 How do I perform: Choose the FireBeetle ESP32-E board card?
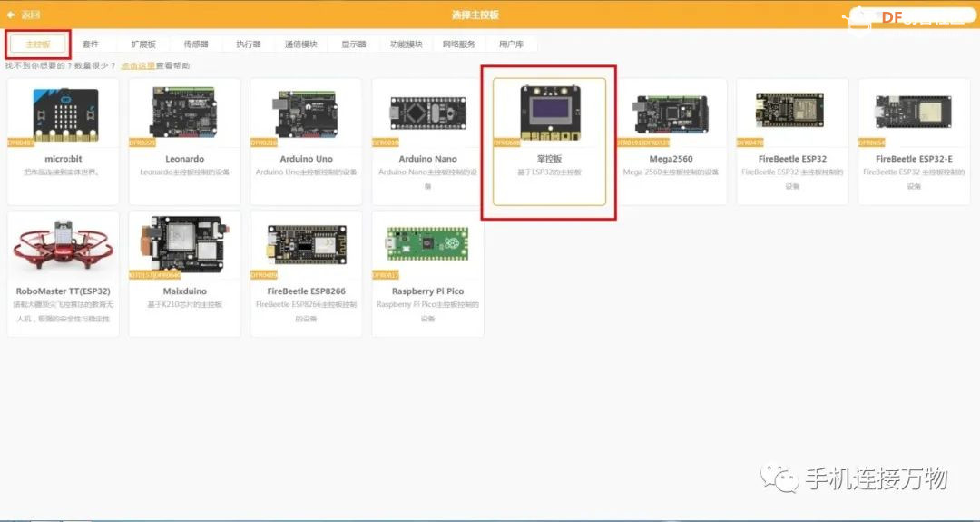[x=914, y=142]
